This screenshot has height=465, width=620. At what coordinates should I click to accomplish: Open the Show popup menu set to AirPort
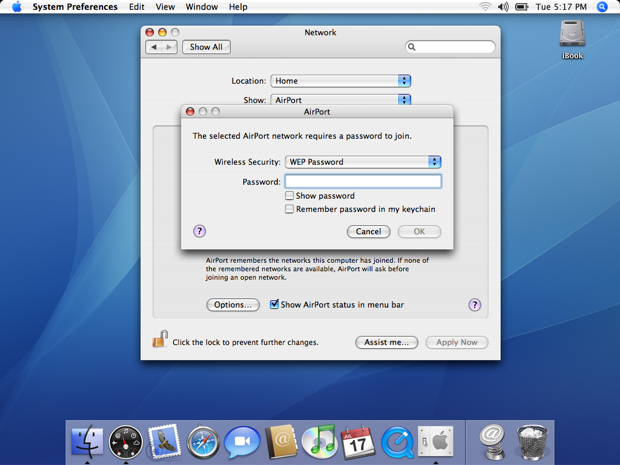point(341,100)
